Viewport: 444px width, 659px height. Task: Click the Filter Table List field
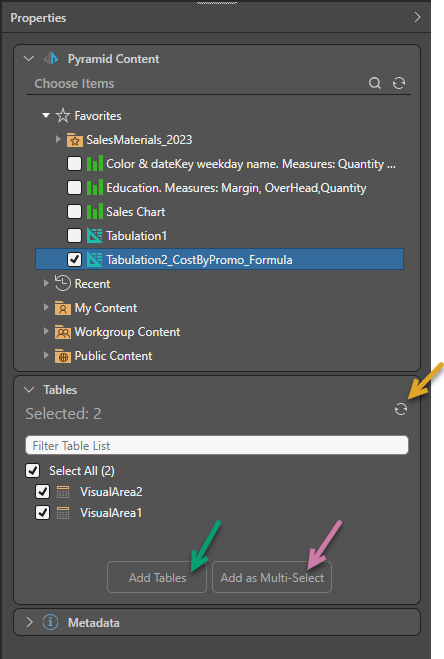coord(217,445)
